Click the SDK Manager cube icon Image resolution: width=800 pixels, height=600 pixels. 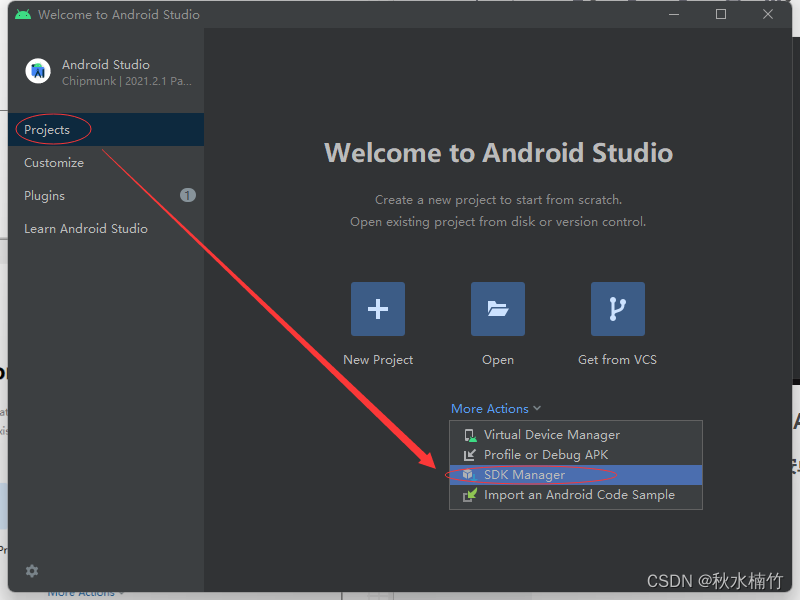(469, 475)
